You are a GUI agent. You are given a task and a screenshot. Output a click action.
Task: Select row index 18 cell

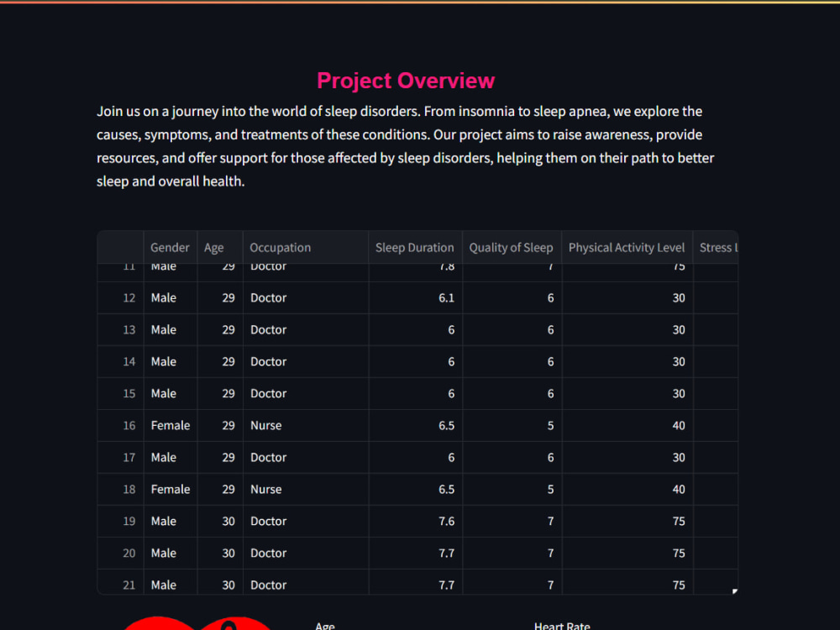120,489
